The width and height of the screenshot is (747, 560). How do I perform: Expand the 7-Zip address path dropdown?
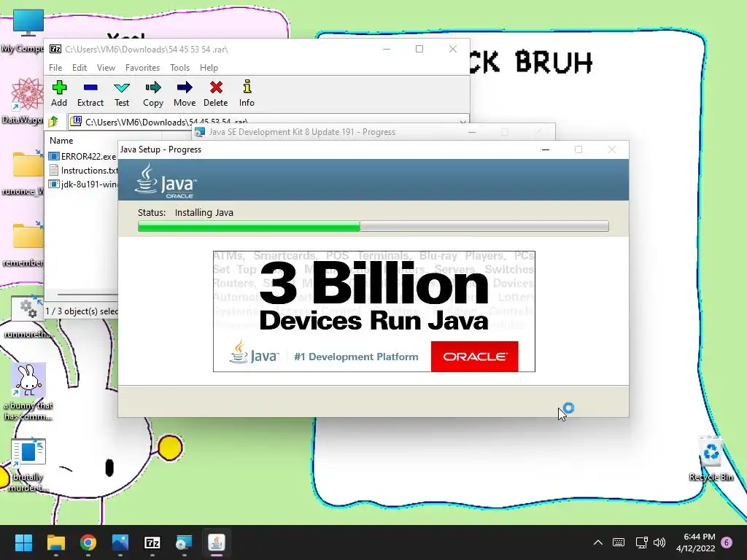pos(462,122)
